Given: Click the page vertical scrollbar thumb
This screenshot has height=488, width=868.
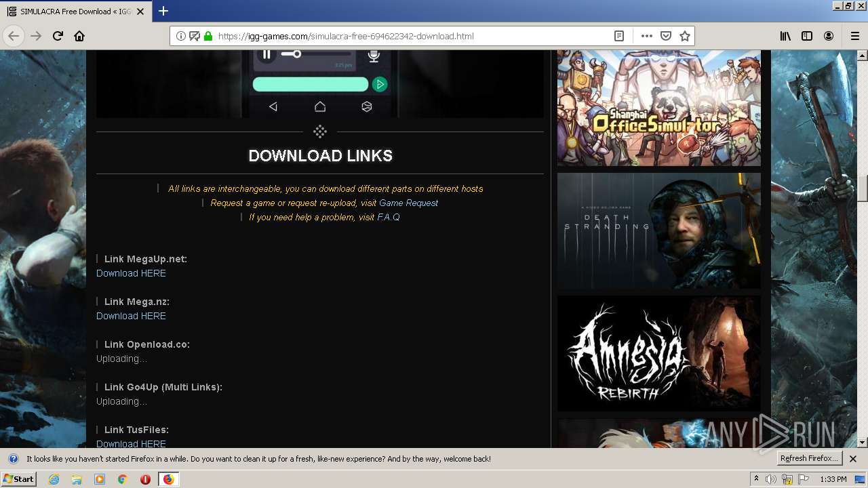Looking at the screenshot, I should [x=863, y=188].
